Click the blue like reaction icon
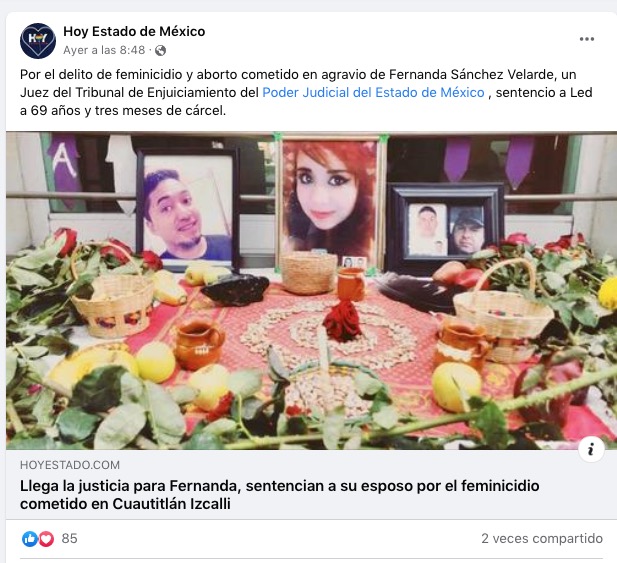Viewport: 617px width, 563px height. [x=30, y=539]
